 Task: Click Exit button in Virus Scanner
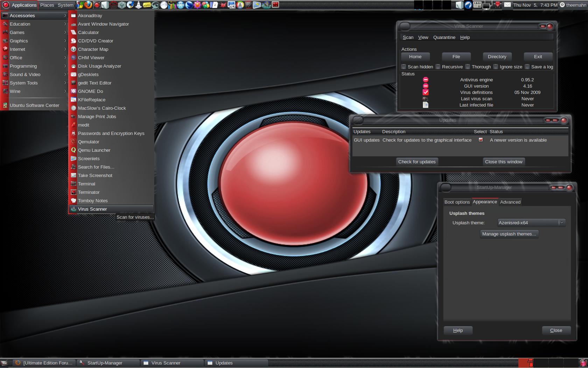click(x=538, y=57)
